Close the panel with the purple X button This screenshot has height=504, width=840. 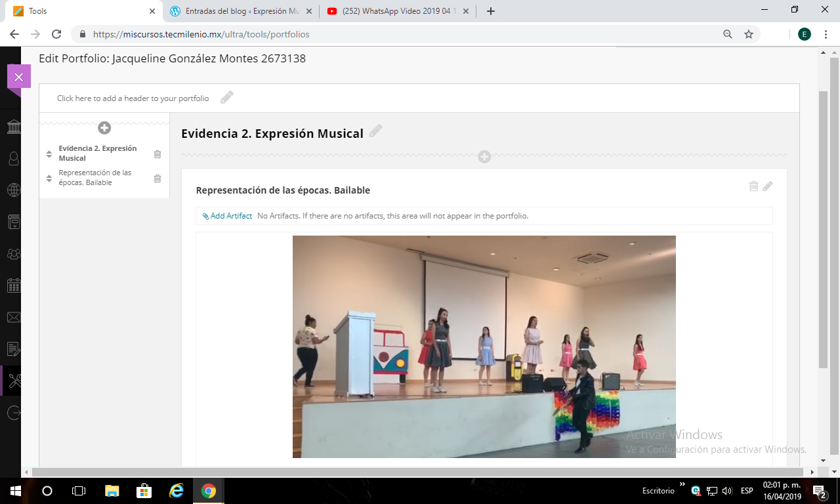point(18,77)
